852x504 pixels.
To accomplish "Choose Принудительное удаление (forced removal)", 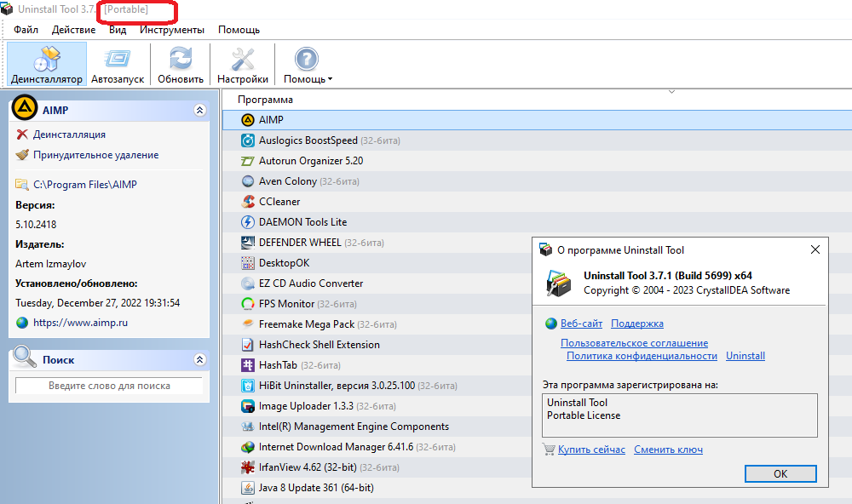I will point(95,155).
